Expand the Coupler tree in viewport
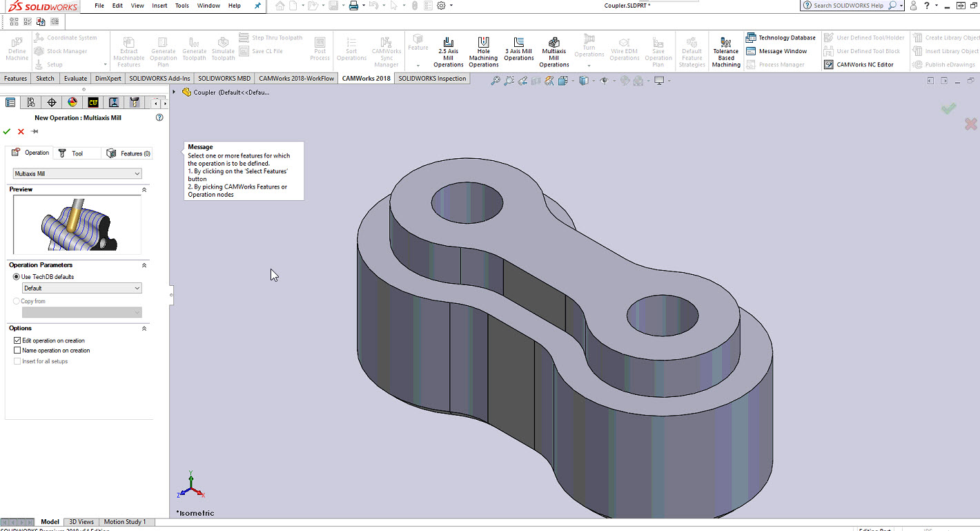The width and height of the screenshot is (980, 531). click(175, 92)
